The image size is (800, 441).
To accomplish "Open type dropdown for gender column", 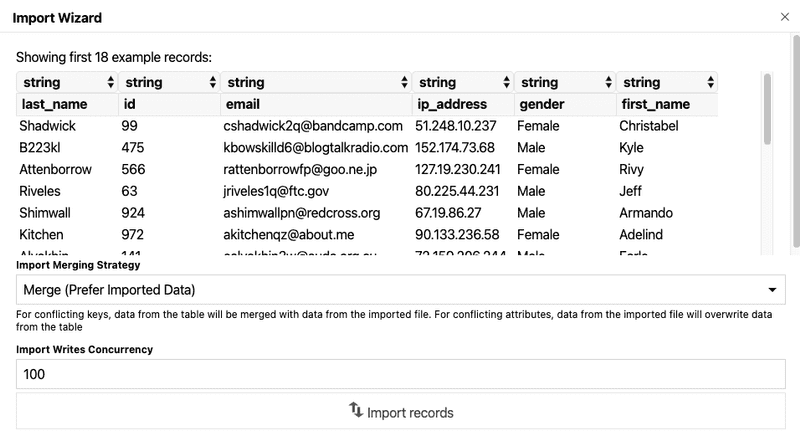I will [x=564, y=82].
